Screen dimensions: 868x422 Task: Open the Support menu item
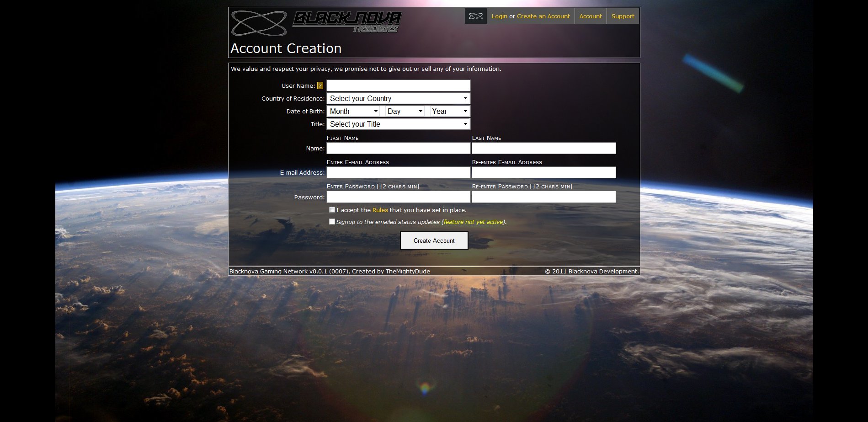[623, 16]
